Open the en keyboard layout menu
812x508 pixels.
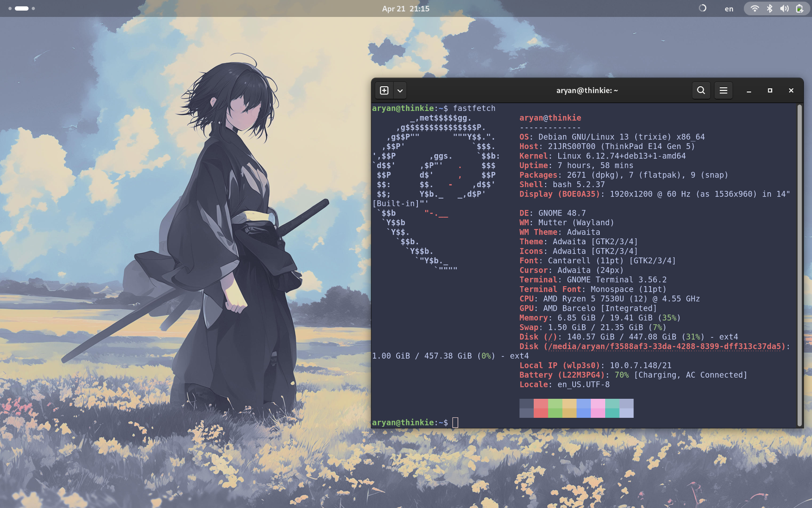point(729,9)
